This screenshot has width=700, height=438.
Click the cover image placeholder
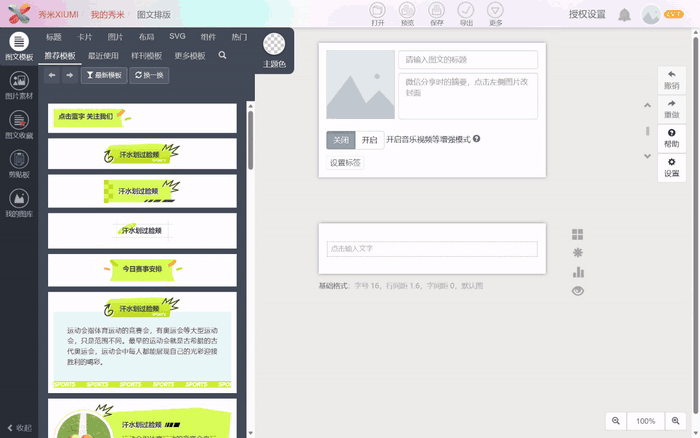point(360,84)
